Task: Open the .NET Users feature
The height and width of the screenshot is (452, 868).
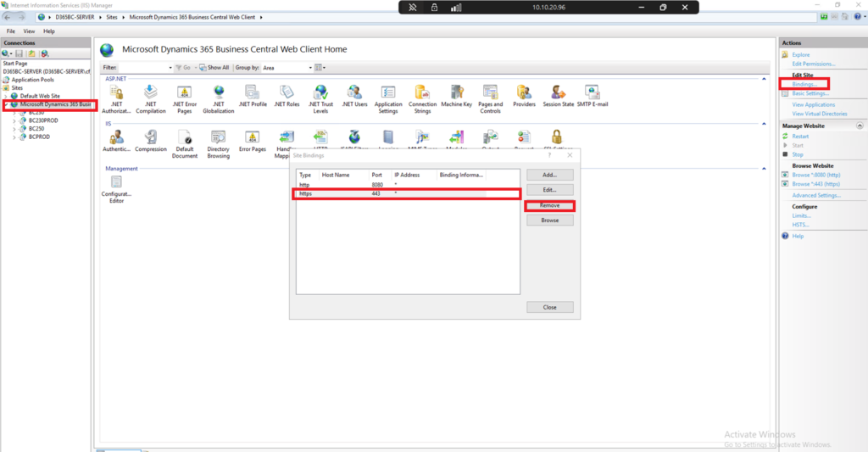Action: pyautogui.click(x=354, y=96)
